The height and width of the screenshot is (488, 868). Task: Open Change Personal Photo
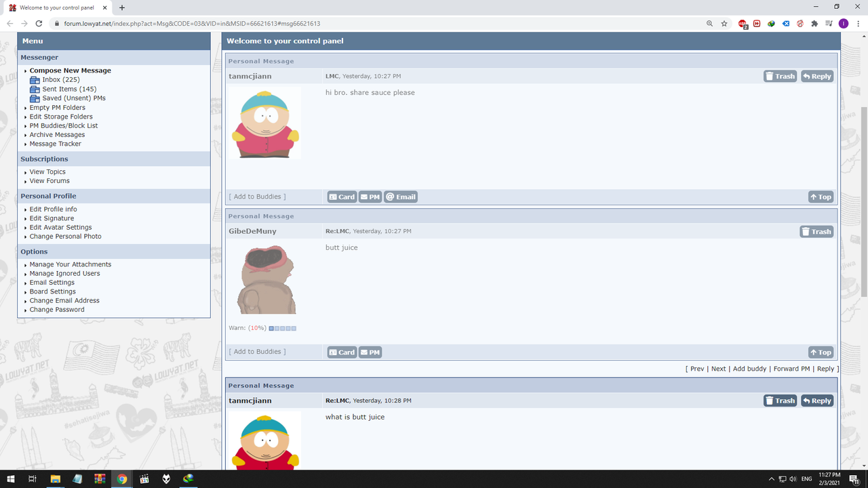click(66, 237)
